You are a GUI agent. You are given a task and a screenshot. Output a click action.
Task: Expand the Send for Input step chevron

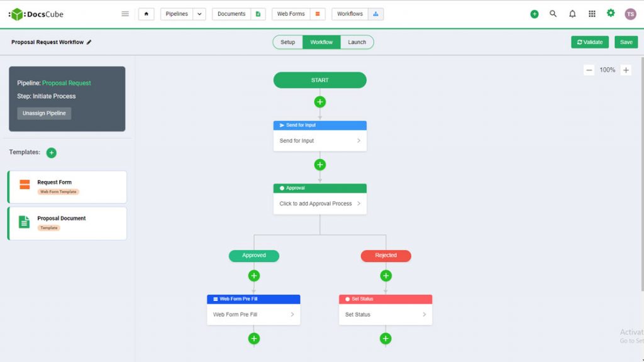(358, 141)
